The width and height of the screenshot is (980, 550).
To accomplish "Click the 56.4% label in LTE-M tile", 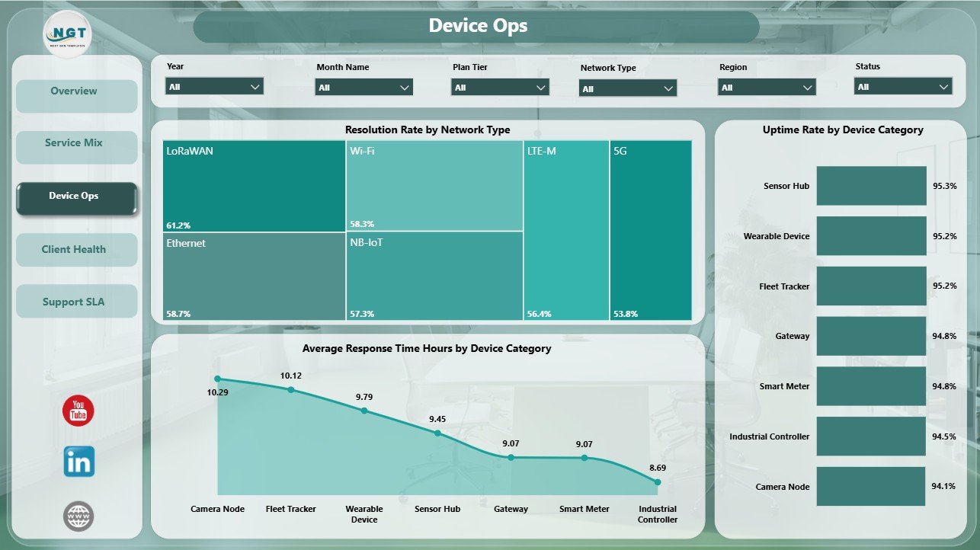I will [x=540, y=314].
